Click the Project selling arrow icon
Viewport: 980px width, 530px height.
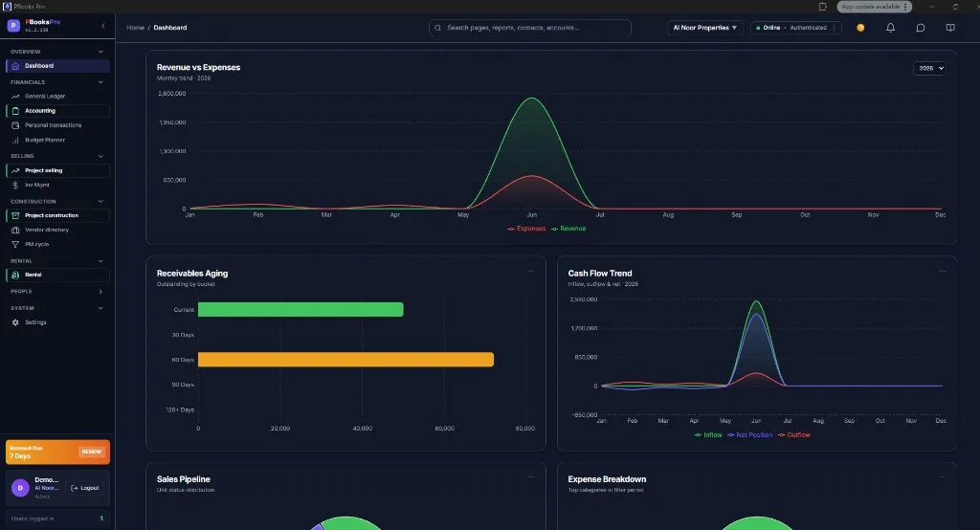(15, 170)
